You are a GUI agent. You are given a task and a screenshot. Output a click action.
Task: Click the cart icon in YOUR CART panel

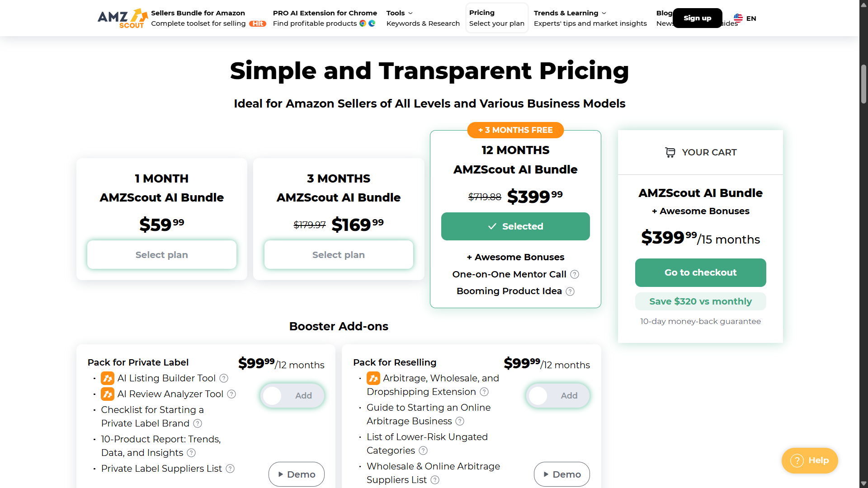coord(670,152)
